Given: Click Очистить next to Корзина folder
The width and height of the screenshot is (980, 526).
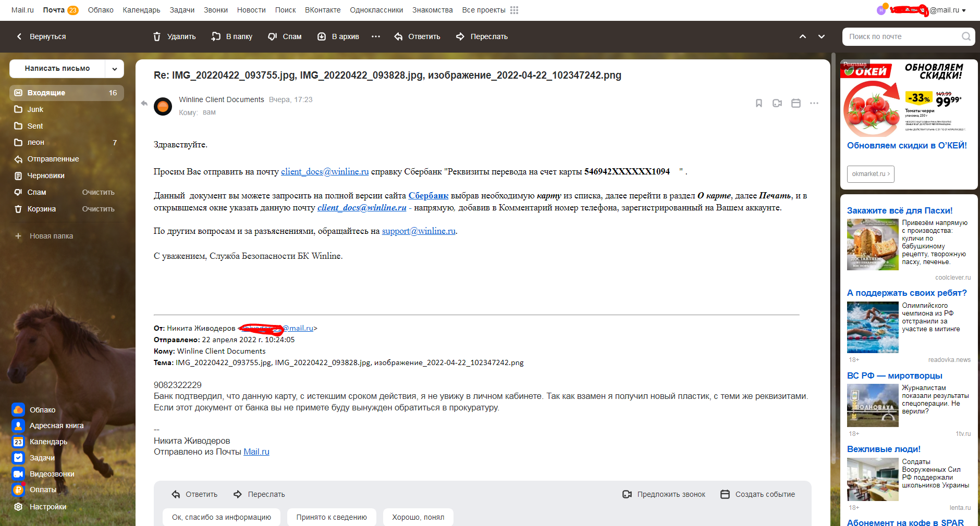Looking at the screenshot, I should point(98,209).
